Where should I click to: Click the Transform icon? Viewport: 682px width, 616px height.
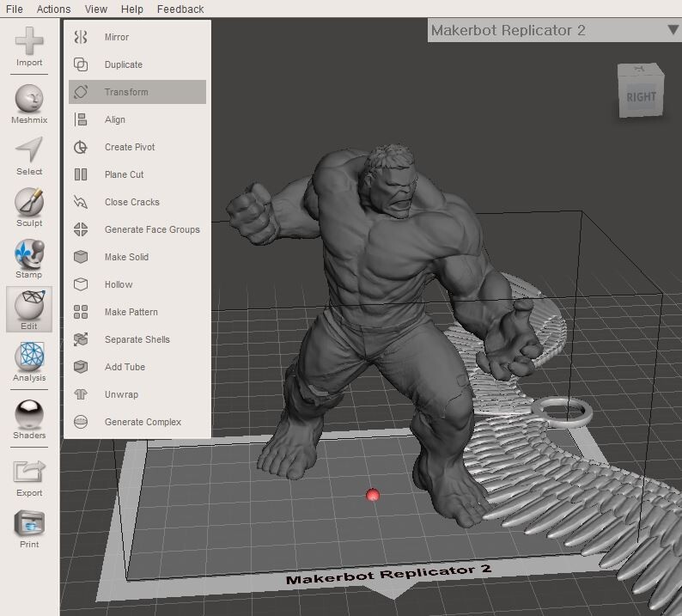point(81,92)
